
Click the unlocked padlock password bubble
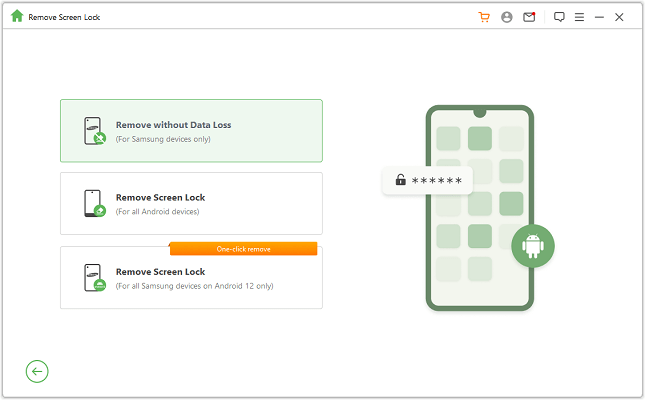(x=427, y=180)
